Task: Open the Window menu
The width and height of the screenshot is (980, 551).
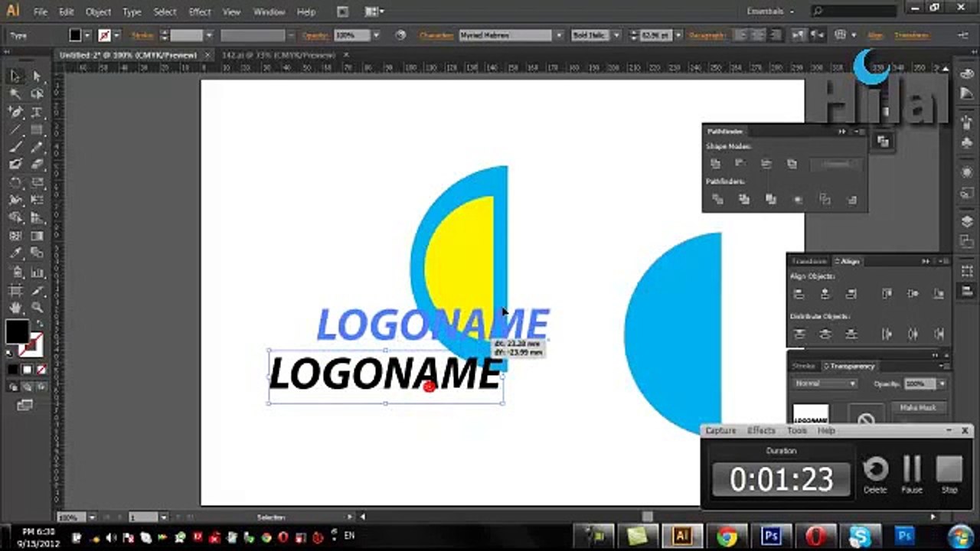Action: pyautogui.click(x=269, y=12)
